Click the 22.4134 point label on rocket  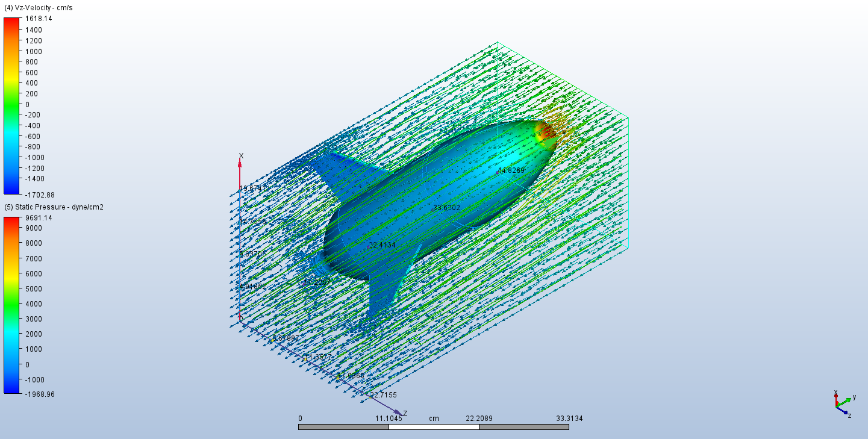382,245
